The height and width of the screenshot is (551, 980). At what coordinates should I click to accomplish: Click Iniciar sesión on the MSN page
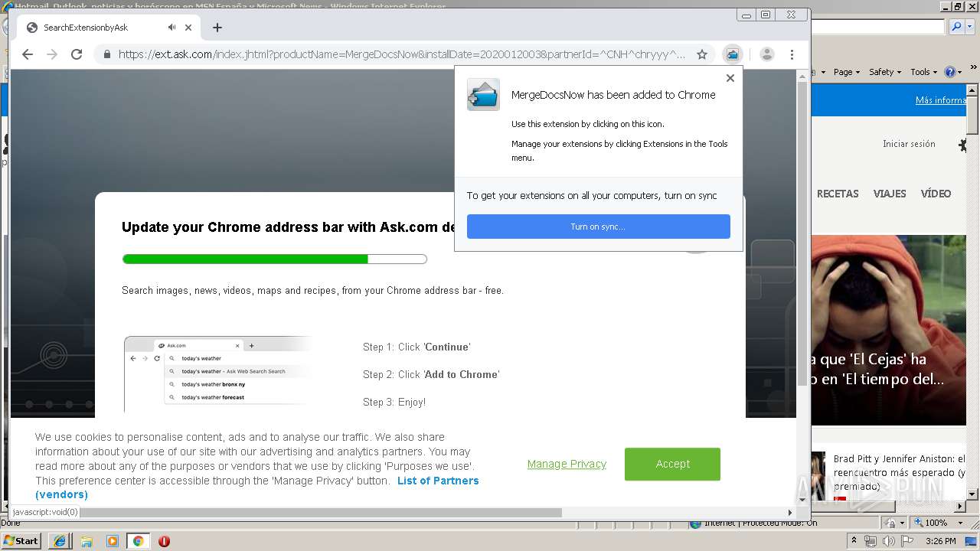[x=909, y=144]
